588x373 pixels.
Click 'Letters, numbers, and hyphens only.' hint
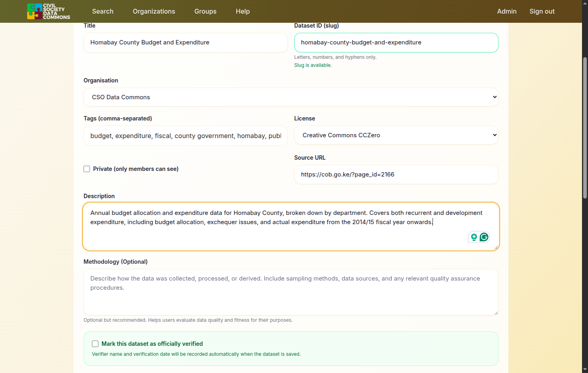click(x=335, y=57)
